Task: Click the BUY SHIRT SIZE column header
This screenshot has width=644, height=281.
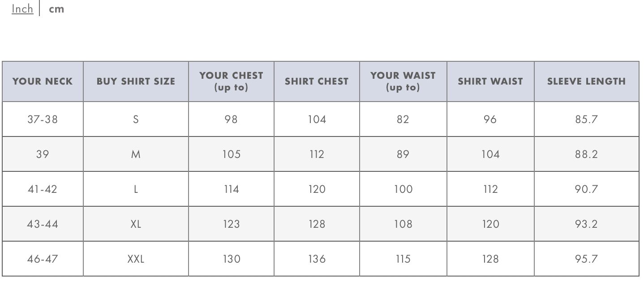Action: [136, 81]
